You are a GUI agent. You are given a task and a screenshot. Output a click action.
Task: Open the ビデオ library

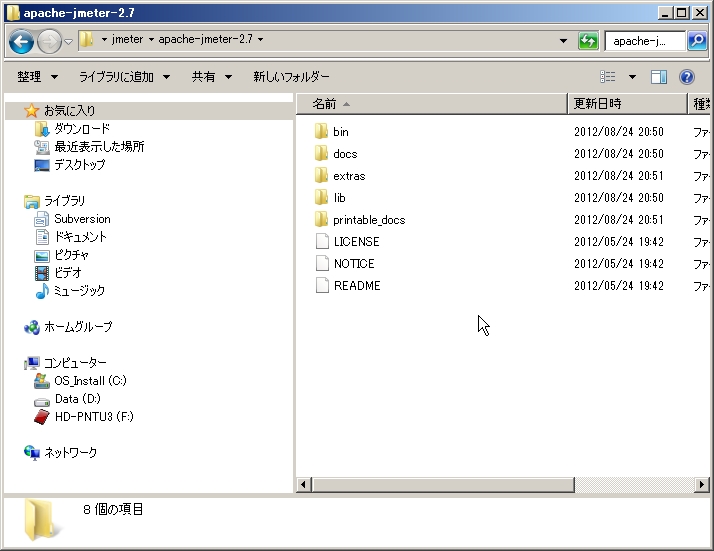tap(67, 272)
